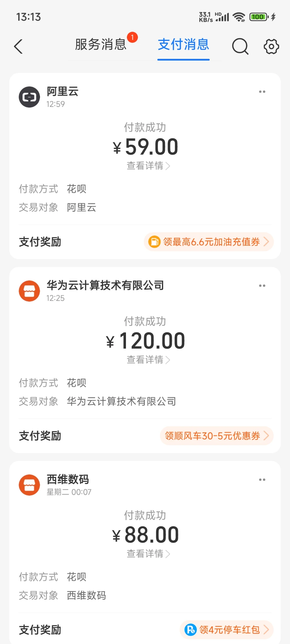Claim the 领最高6.6元加油充值券 coupon
Viewport: 290px width, 644px height.
point(209,242)
